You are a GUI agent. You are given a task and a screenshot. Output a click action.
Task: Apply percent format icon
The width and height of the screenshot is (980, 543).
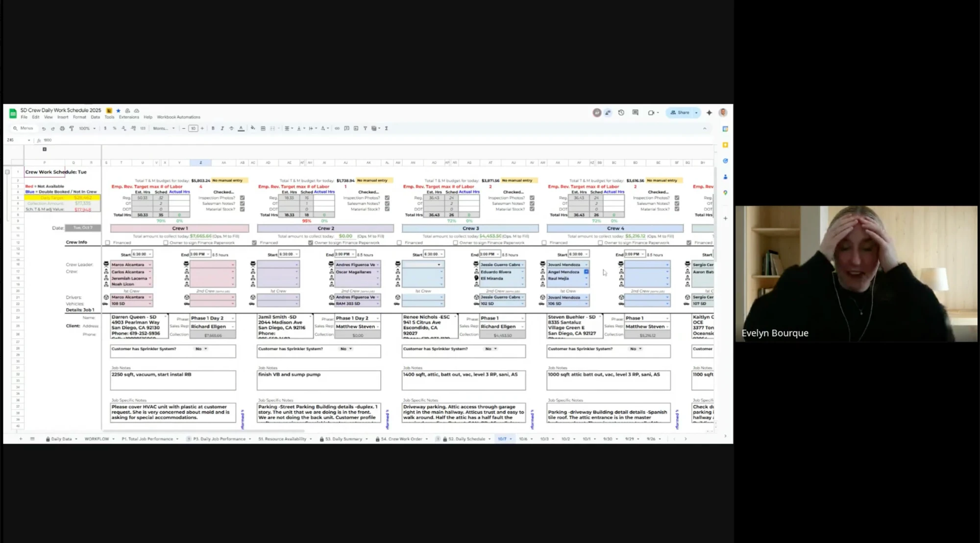[x=115, y=128]
